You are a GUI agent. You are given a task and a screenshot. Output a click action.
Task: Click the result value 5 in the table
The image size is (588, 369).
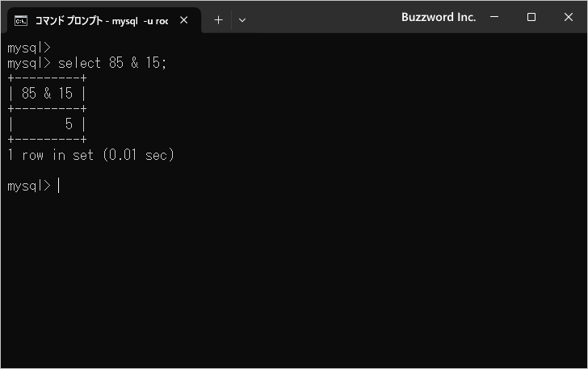point(69,124)
